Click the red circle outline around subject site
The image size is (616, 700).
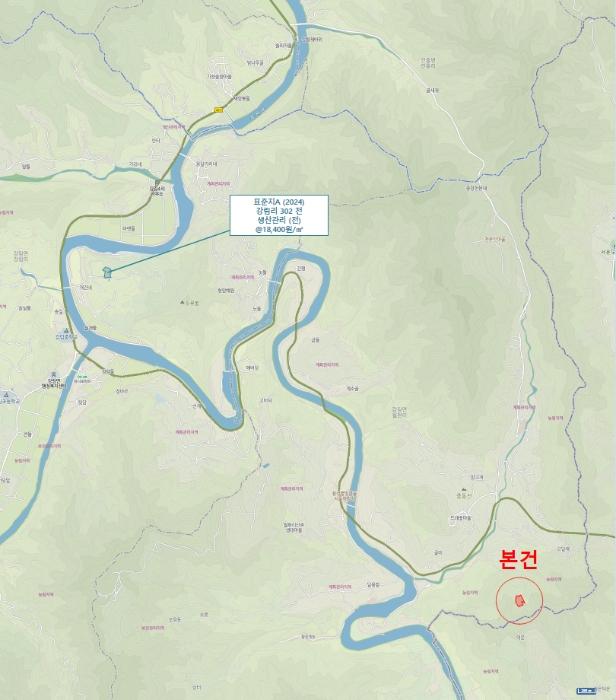point(519,600)
